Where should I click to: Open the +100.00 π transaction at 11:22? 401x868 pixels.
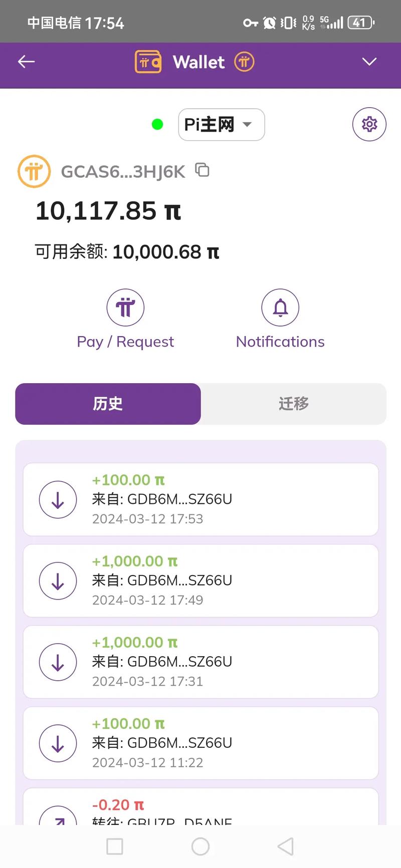(x=200, y=743)
